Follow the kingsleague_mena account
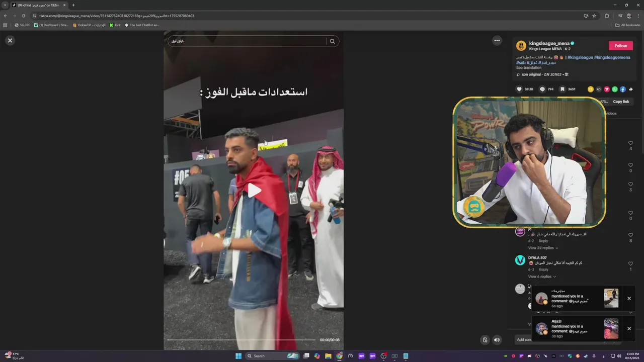The height and width of the screenshot is (362, 644). click(621, 46)
